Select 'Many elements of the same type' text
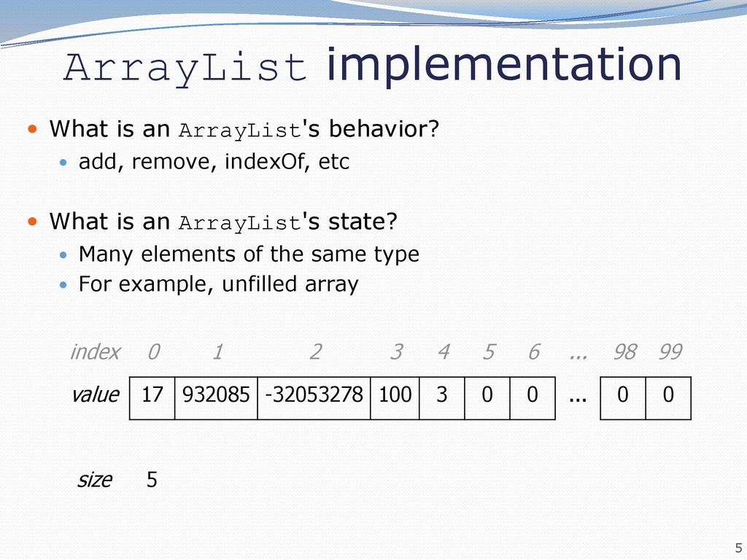The height and width of the screenshot is (560, 747). point(249,254)
